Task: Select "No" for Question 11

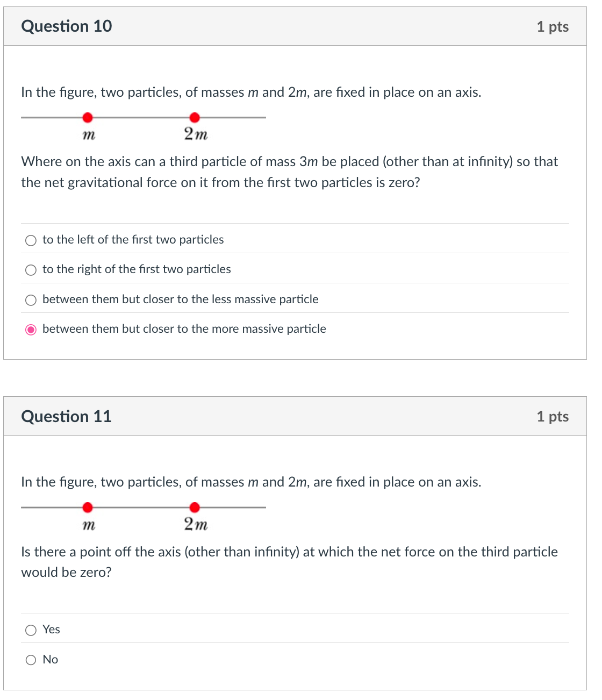Action: 31,660
